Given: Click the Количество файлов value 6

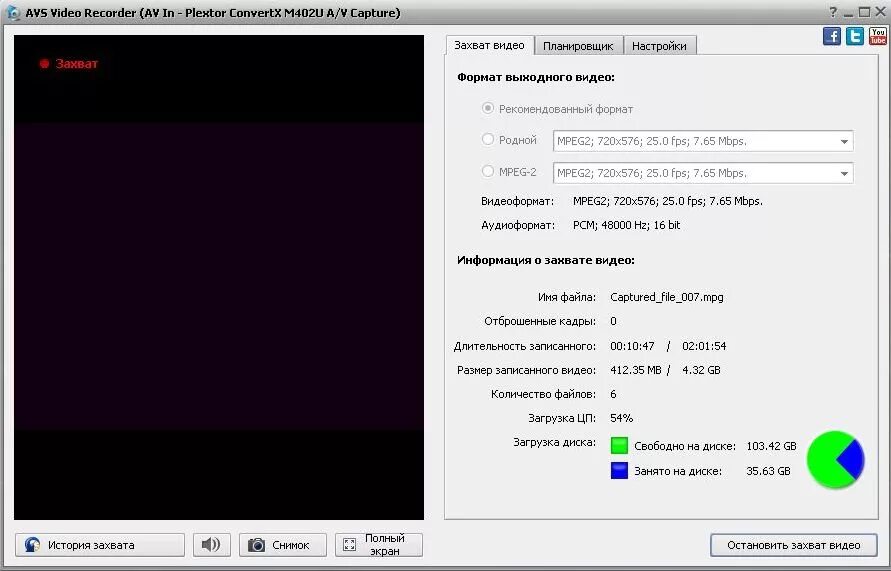Looking at the screenshot, I should pos(613,394).
